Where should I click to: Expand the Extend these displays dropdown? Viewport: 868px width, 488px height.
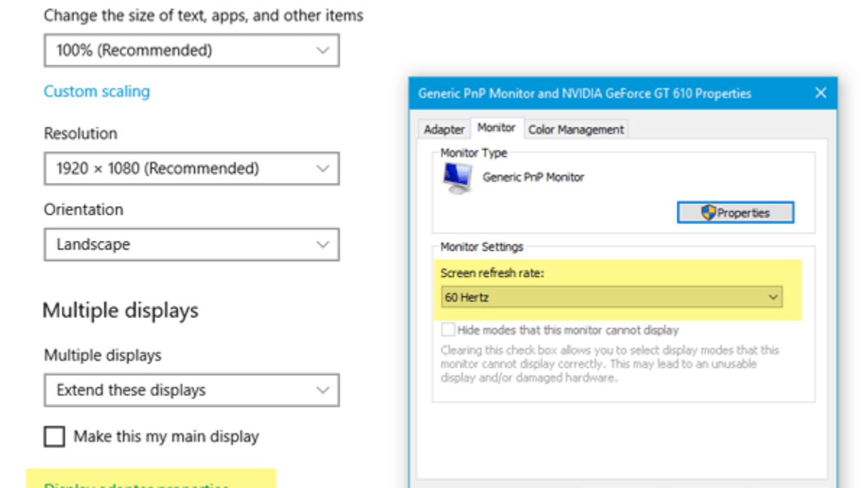[192, 390]
